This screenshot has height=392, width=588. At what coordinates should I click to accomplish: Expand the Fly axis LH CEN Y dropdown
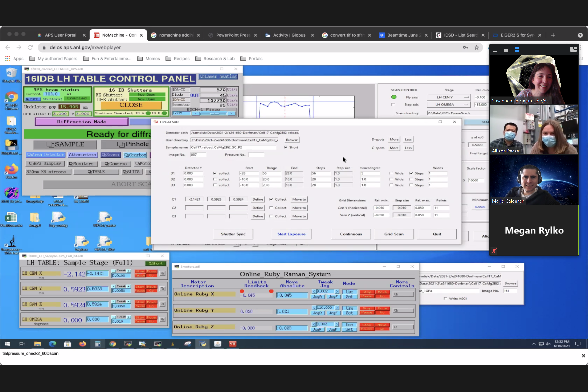[449, 97]
